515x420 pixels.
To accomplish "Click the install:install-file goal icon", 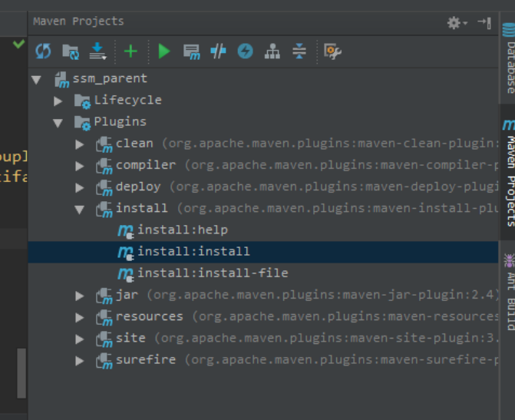I will pos(126,274).
